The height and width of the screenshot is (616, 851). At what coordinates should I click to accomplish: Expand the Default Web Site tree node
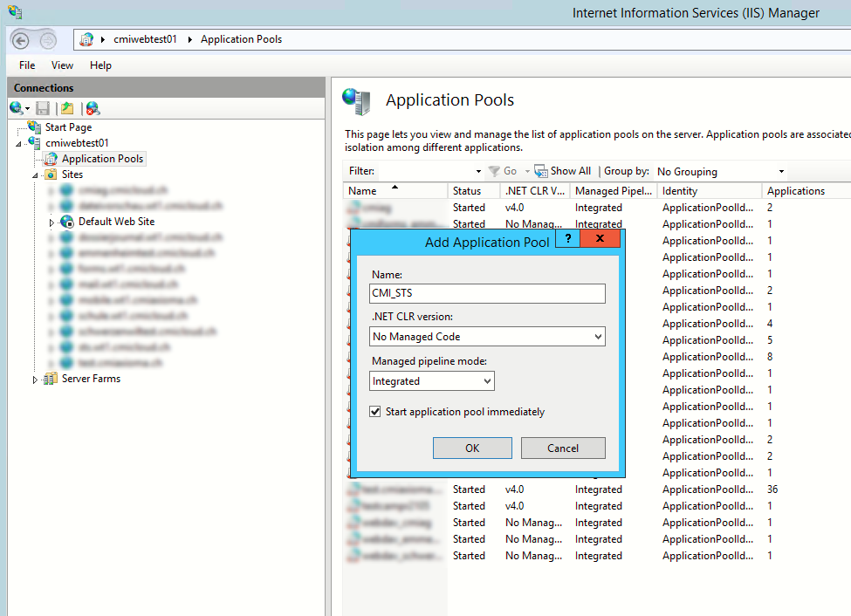(50, 222)
